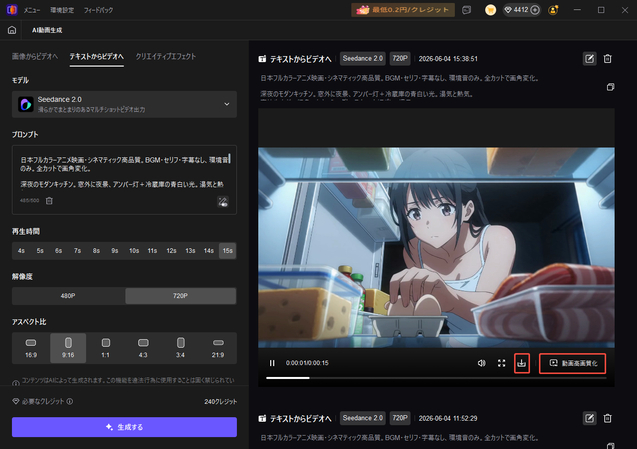Screen dimensions: 637x449
Task: Click the 動画高画質化 enhance button
Action: click(572, 363)
